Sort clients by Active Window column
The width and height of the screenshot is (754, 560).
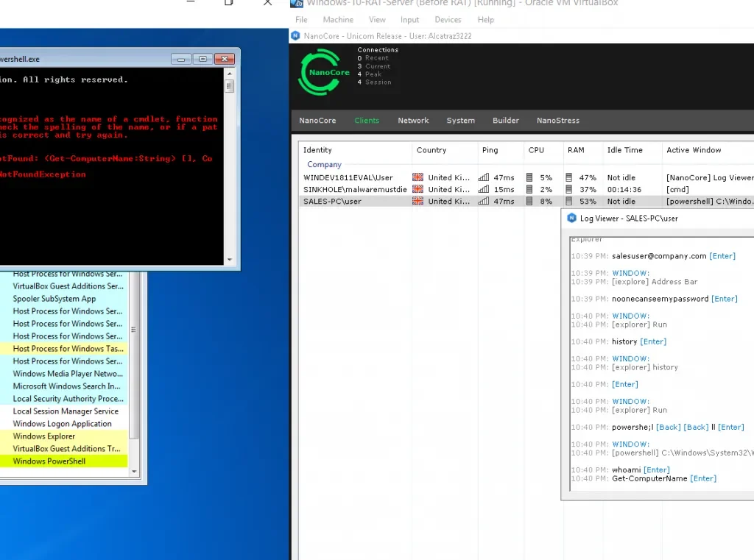tap(708, 150)
